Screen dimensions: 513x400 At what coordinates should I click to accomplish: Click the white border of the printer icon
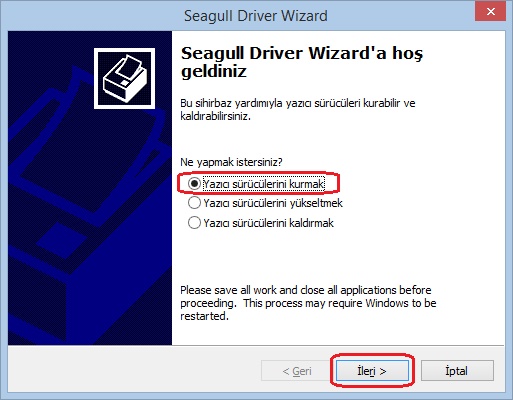click(x=124, y=50)
